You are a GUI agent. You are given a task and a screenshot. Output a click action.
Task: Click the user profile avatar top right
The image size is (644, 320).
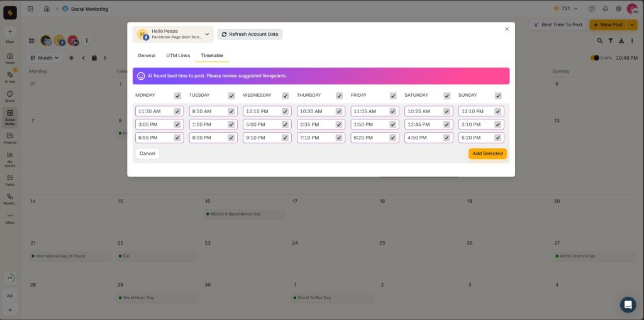pos(633,9)
